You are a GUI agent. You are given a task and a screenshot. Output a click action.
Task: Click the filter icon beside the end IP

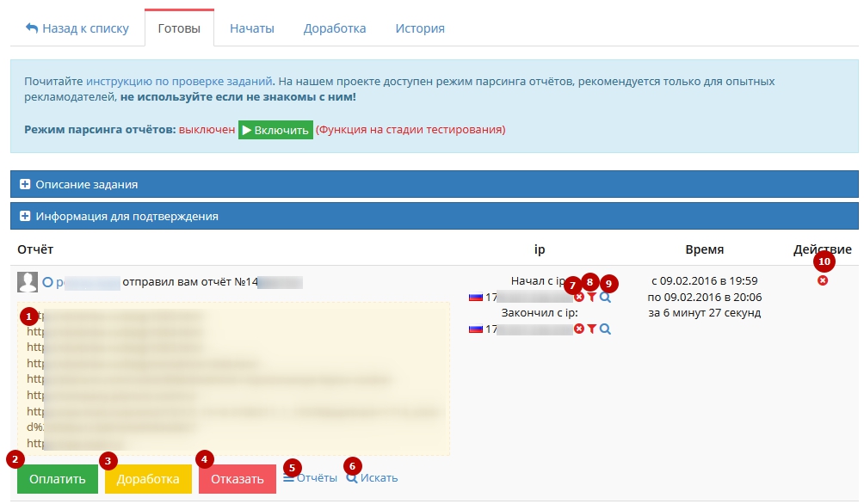592,329
